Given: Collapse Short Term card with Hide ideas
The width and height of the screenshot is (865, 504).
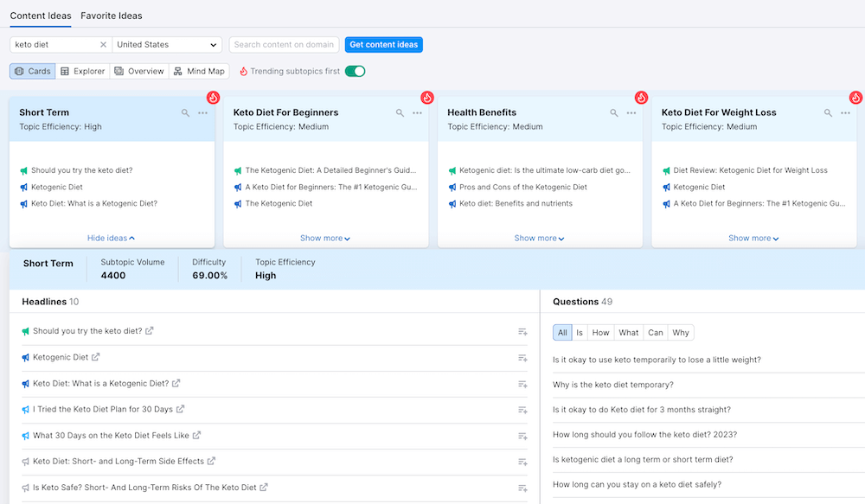Looking at the screenshot, I should tap(111, 239).
